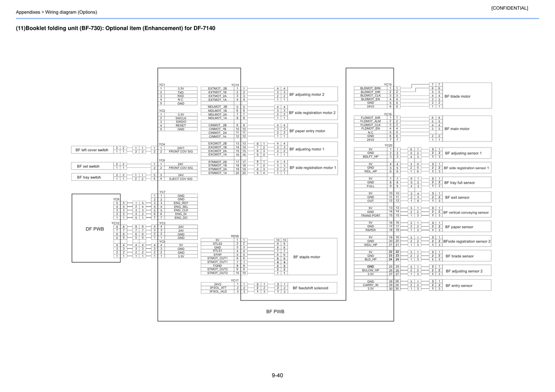Click the 3FSOL_ATT signal cell
The image size is (555, 392).
coord(218,288)
